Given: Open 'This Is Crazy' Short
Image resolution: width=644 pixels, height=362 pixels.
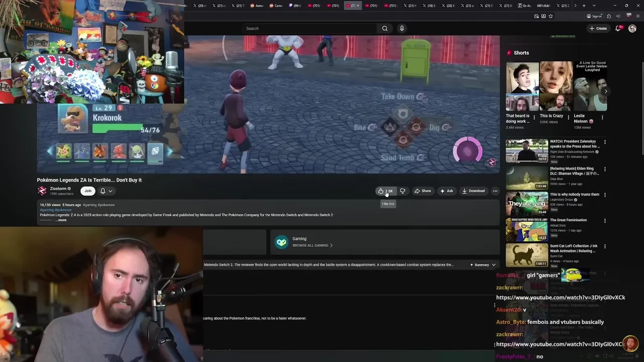Looking at the screenshot, I should 556,86.
